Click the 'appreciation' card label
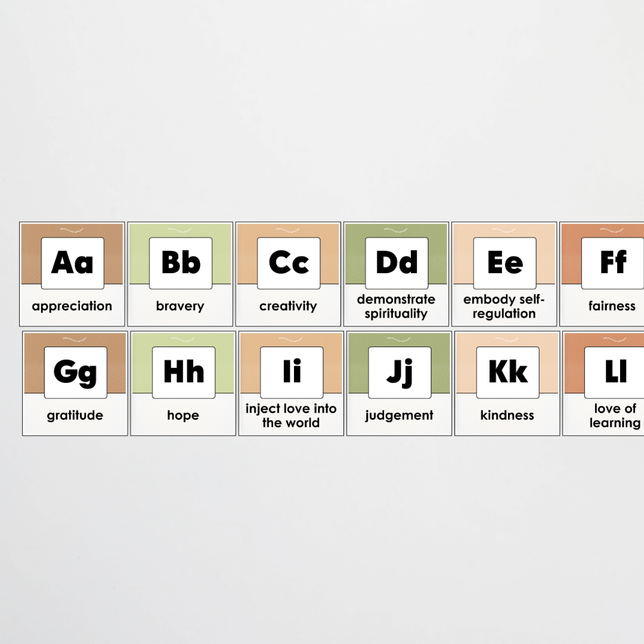This screenshot has width=644, height=644. 72,306
